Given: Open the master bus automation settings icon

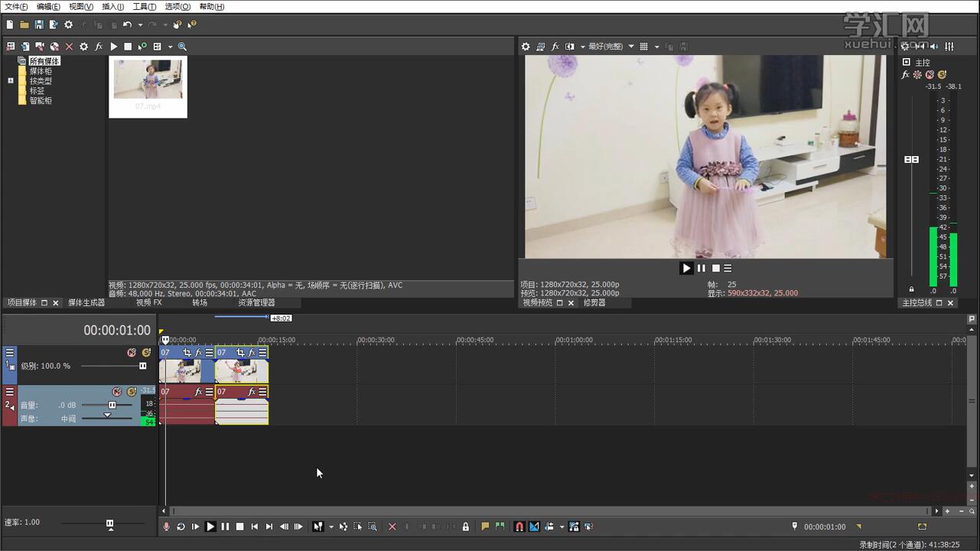Looking at the screenshot, I should point(918,75).
